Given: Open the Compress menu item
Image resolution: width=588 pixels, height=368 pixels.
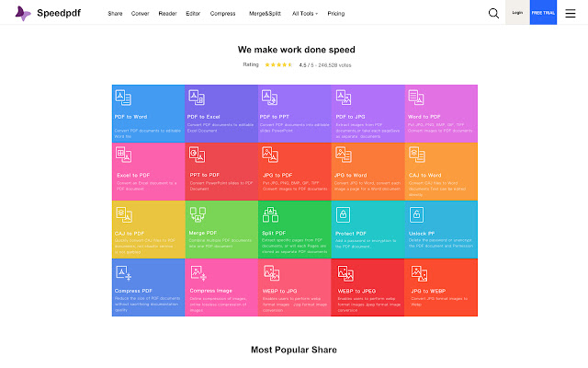Looking at the screenshot, I should pos(222,14).
